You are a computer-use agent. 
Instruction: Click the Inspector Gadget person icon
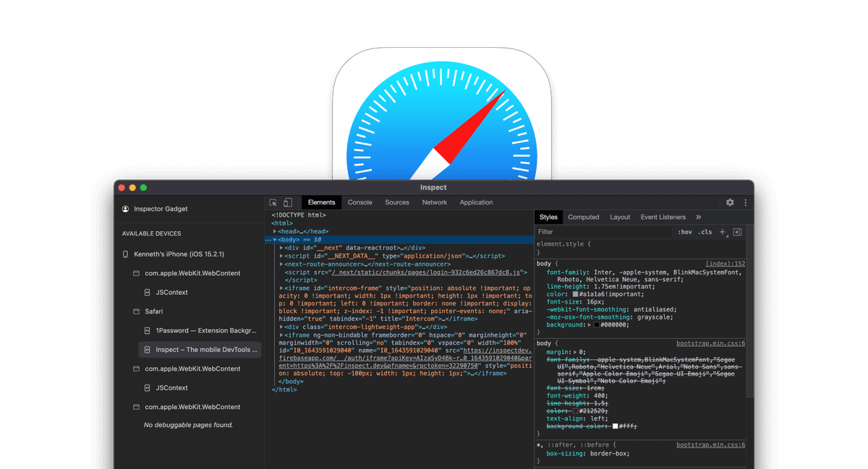click(124, 208)
